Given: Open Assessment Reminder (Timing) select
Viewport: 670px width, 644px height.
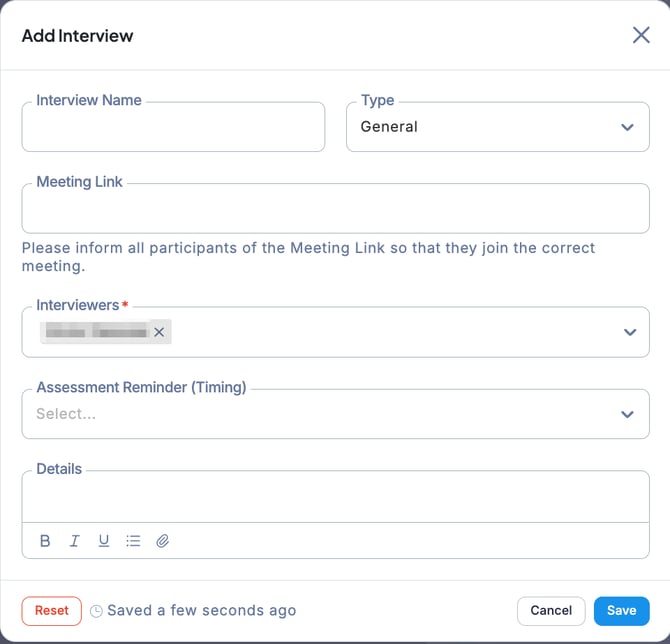Looking at the screenshot, I should 320,414.
